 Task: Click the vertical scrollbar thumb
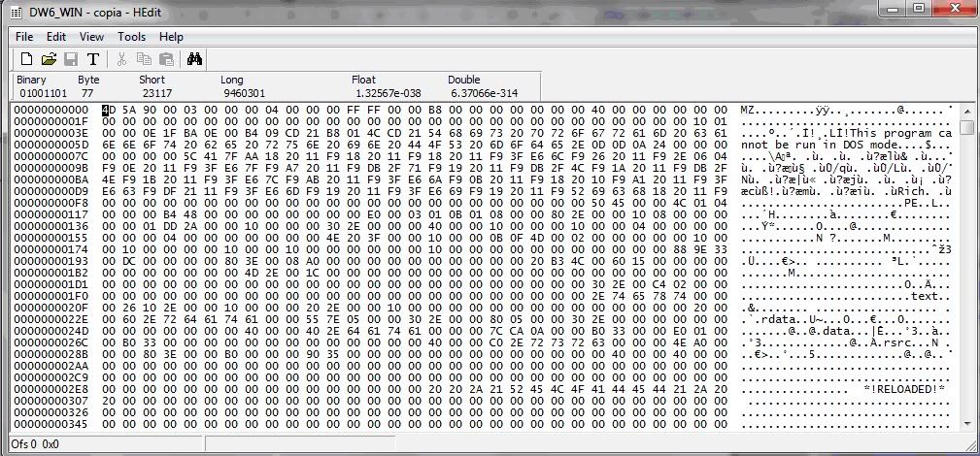click(966, 128)
